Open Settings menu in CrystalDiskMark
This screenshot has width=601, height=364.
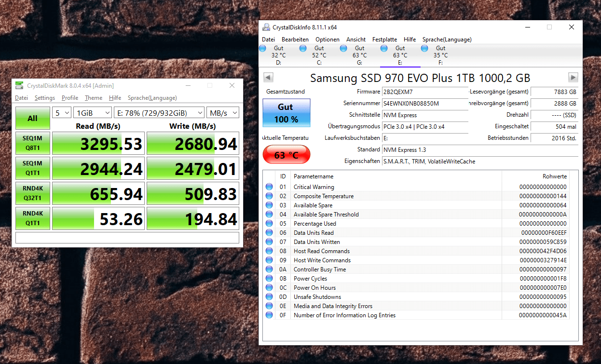pyautogui.click(x=45, y=98)
